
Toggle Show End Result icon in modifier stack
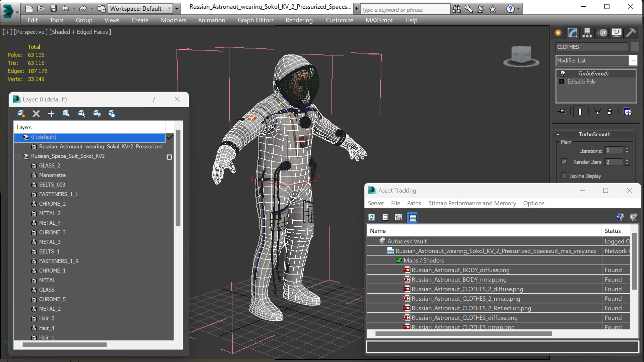pyautogui.click(x=580, y=112)
